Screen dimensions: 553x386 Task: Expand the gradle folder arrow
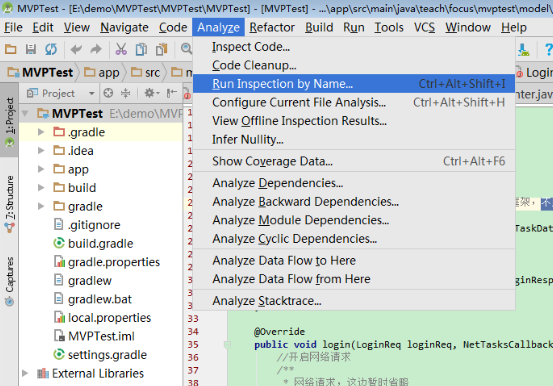point(41,206)
